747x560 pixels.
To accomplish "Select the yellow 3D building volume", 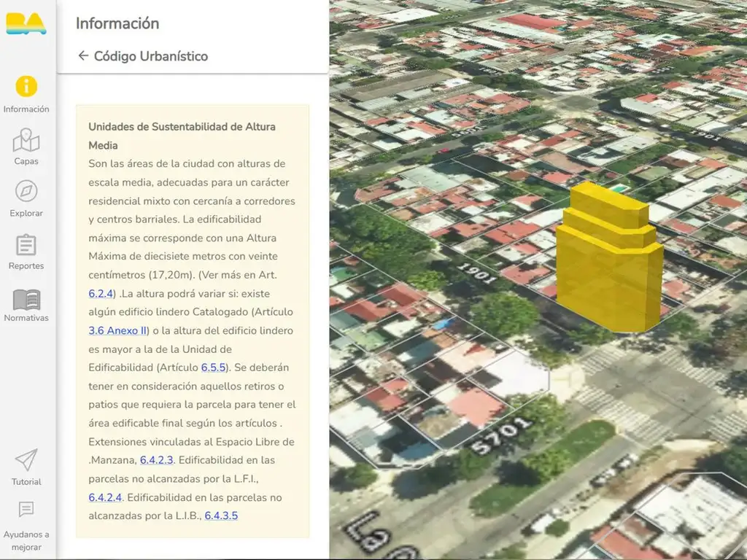I will (609, 262).
